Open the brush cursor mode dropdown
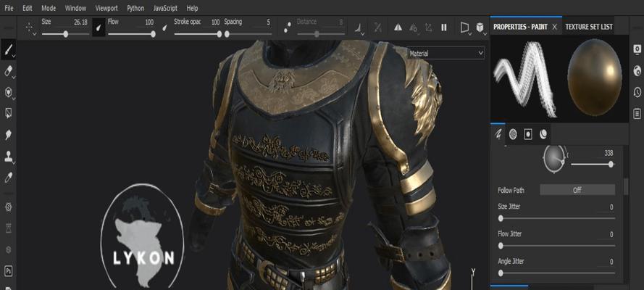 [30, 28]
